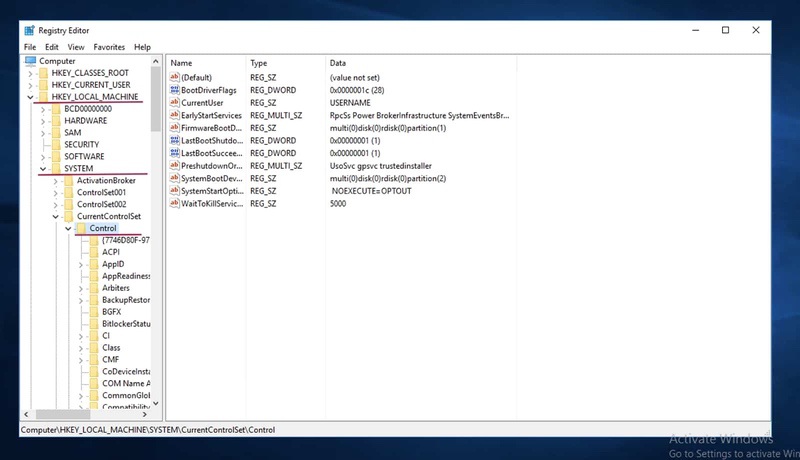Image resolution: width=800 pixels, height=460 pixels.
Task: Click the tree scrollbar up arrow
Action: pyautogui.click(x=156, y=61)
